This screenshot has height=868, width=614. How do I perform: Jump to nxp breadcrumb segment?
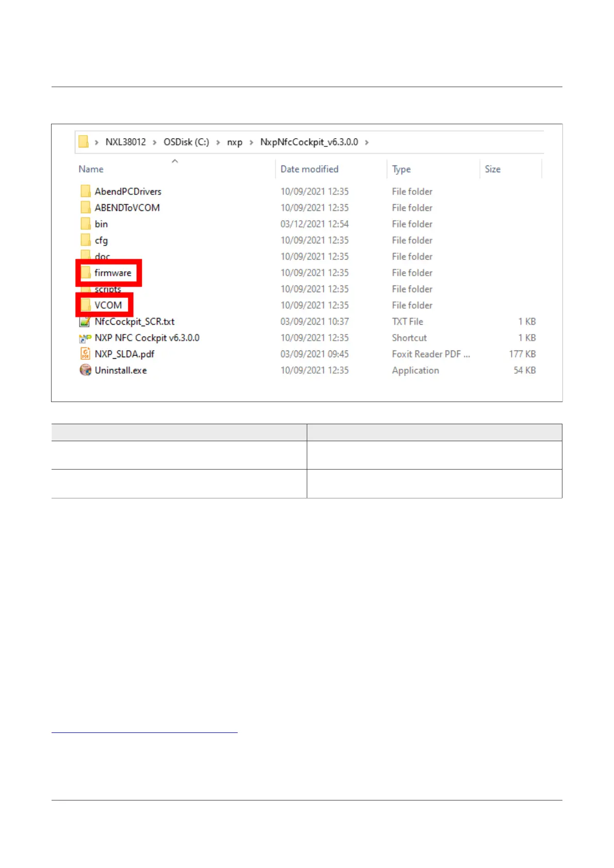pos(235,142)
